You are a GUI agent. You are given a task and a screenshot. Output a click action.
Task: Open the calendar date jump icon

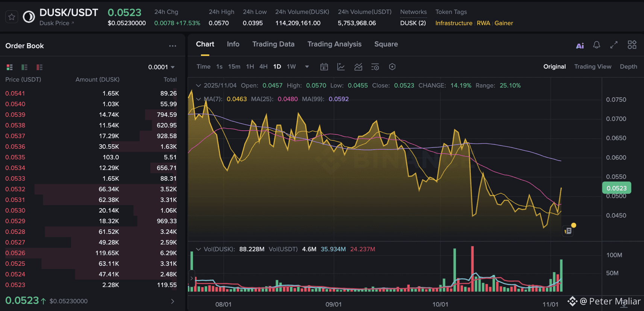click(x=324, y=67)
